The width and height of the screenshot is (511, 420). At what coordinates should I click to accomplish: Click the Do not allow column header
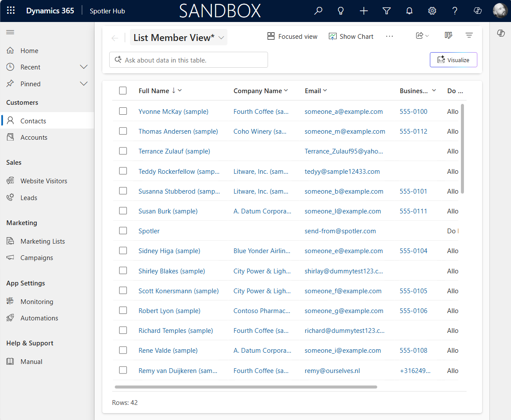[x=455, y=91]
